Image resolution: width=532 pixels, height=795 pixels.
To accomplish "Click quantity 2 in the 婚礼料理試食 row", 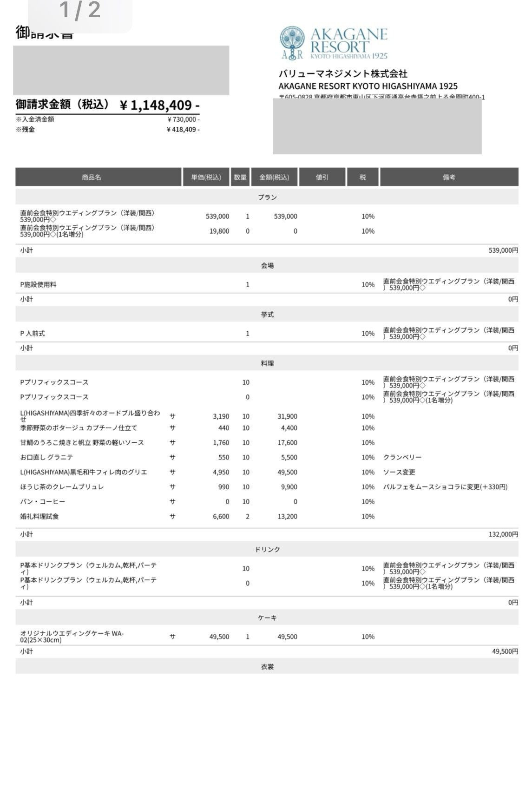I will [248, 517].
